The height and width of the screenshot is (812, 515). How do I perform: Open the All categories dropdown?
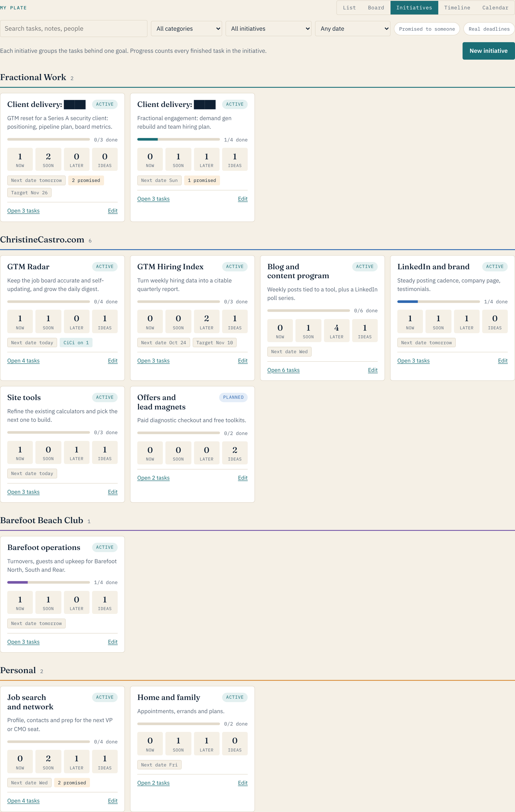click(x=186, y=29)
